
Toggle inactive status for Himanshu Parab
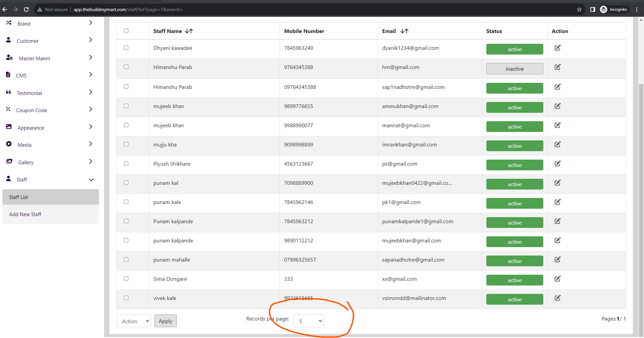point(515,69)
